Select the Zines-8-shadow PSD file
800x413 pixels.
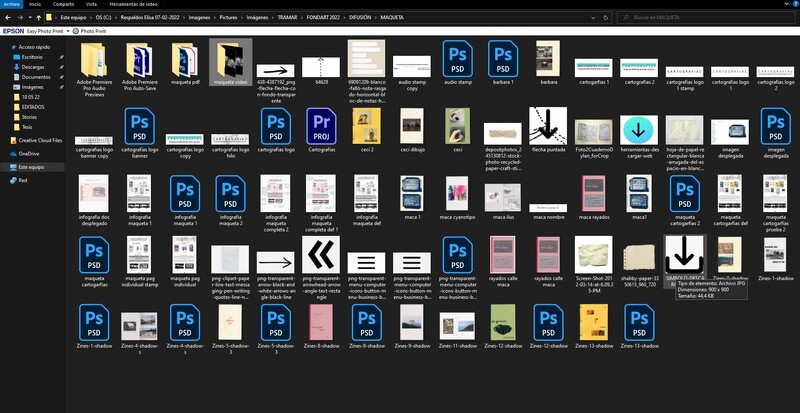(367, 326)
